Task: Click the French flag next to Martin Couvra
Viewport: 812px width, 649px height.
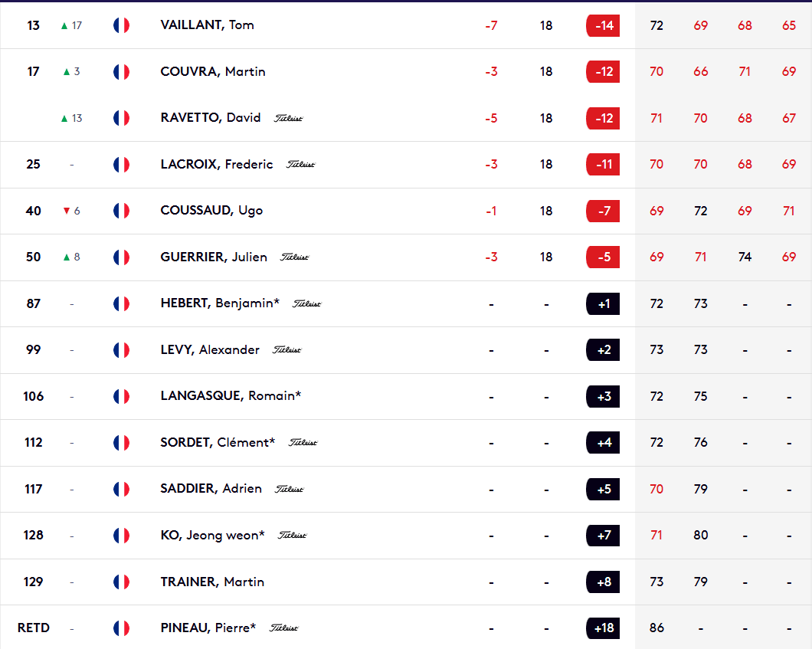Action: click(x=121, y=72)
